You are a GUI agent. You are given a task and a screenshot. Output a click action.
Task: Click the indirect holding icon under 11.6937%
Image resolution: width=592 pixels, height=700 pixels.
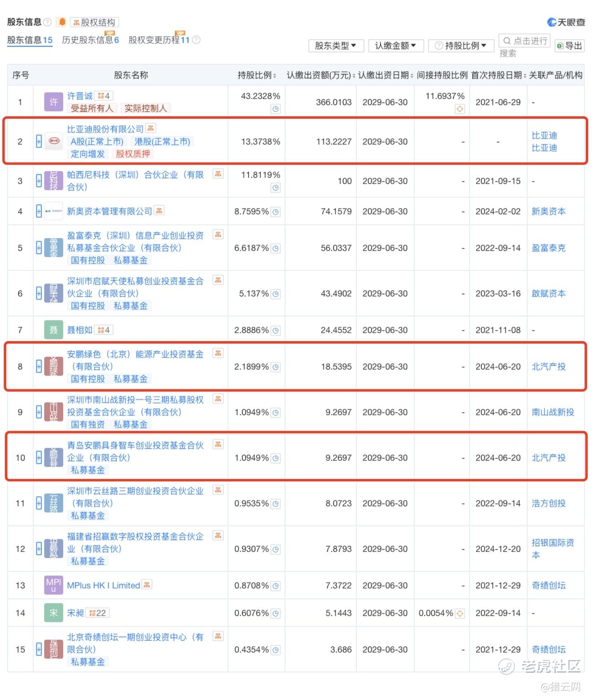[460, 109]
